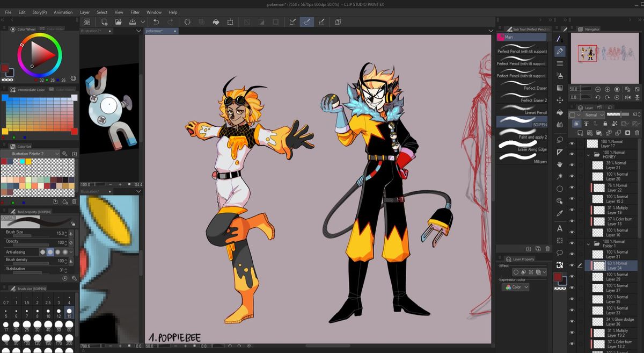This screenshot has height=353, width=644.
Task: Delete sub tool with trash icon
Action: (547, 249)
